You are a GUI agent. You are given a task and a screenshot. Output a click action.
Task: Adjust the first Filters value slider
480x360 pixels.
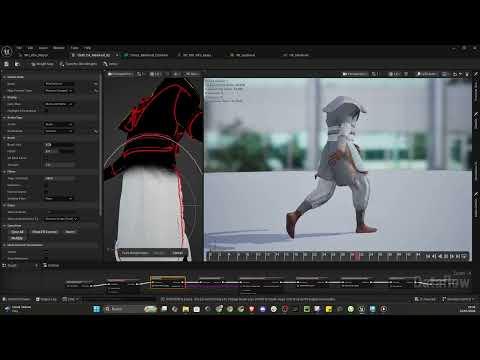pyautogui.click(x=59, y=178)
